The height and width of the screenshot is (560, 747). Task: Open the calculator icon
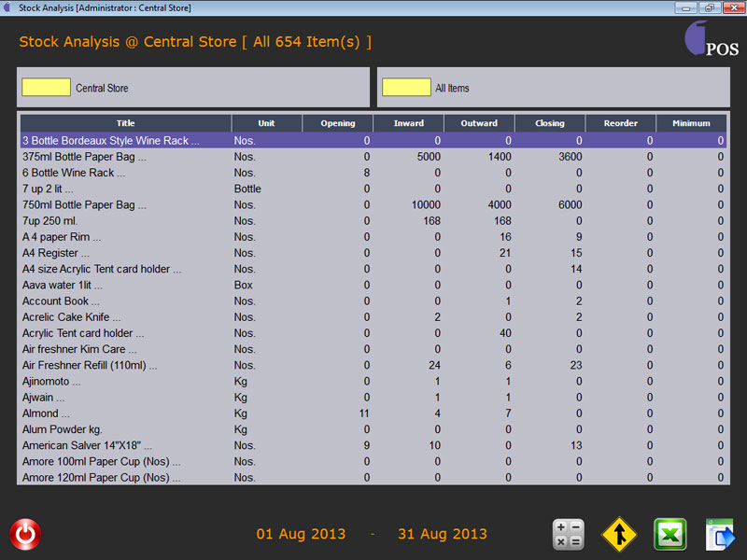(568, 535)
